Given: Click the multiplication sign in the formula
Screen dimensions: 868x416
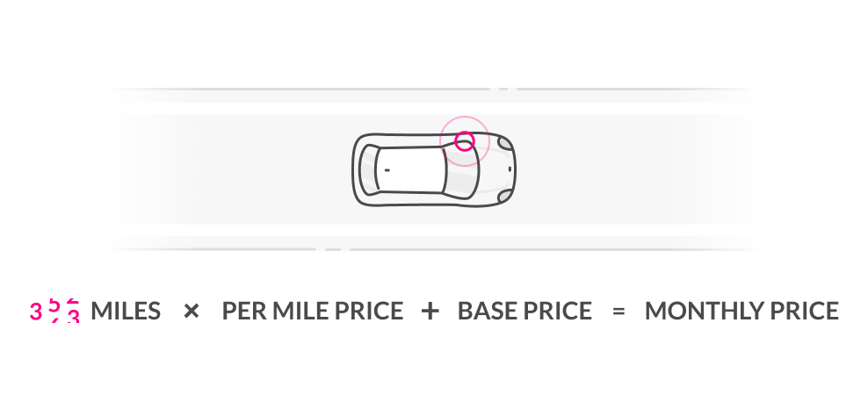Looking at the screenshot, I should [x=191, y=312].
